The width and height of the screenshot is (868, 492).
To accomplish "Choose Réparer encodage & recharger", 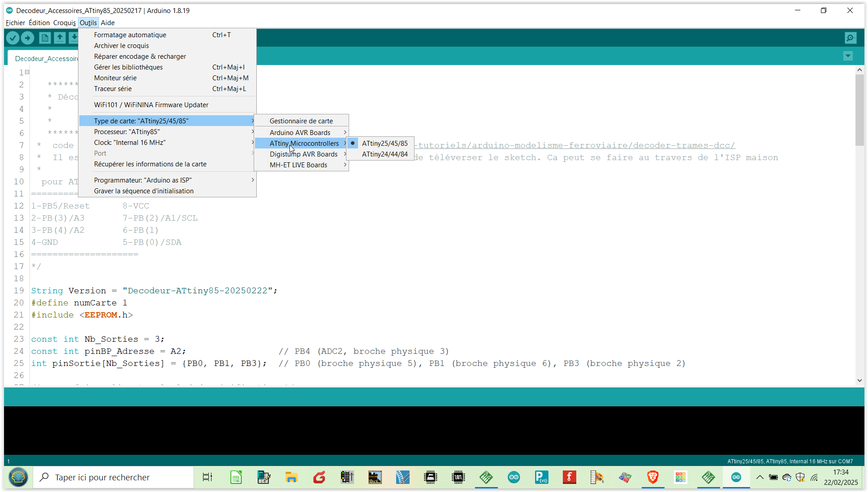I will coord(167,57).
